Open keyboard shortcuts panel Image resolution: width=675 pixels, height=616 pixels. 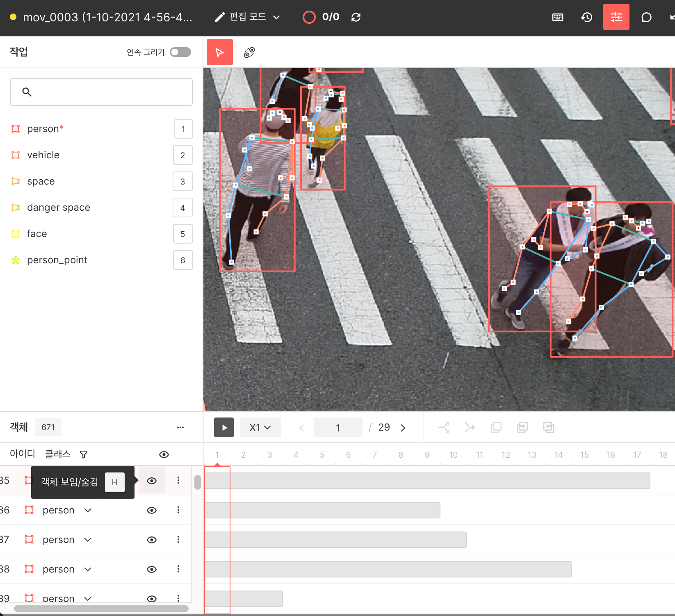tap(558, 17)
